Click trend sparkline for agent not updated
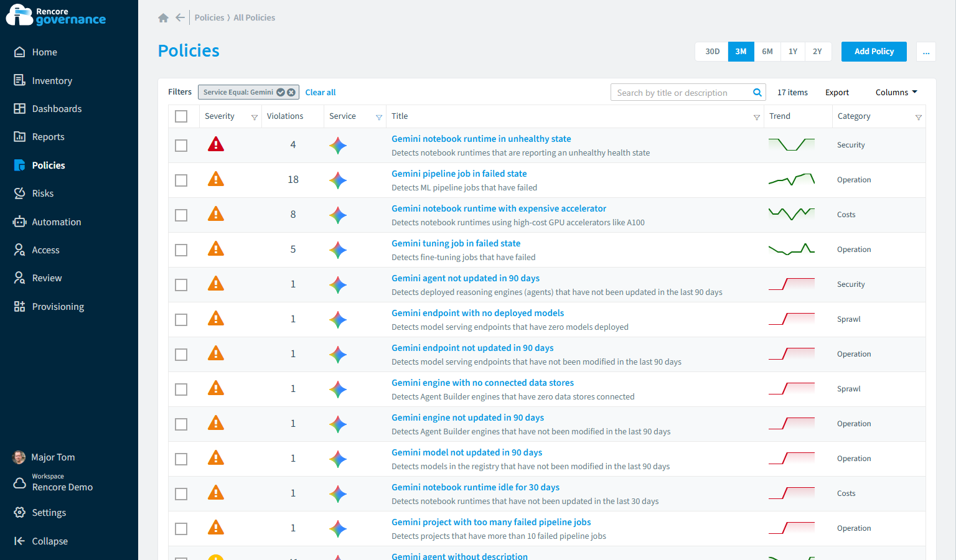This screenshot has height=560, width=956. 792,284
